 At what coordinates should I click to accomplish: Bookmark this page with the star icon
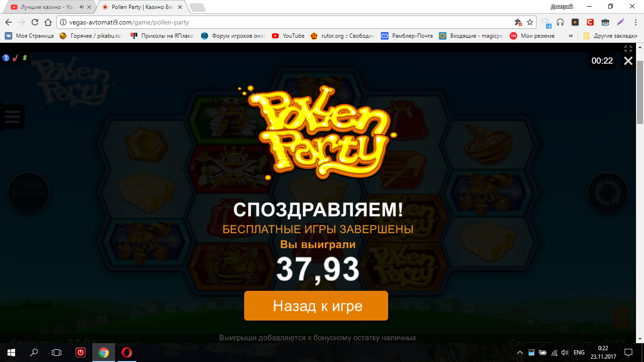(530, 22)
